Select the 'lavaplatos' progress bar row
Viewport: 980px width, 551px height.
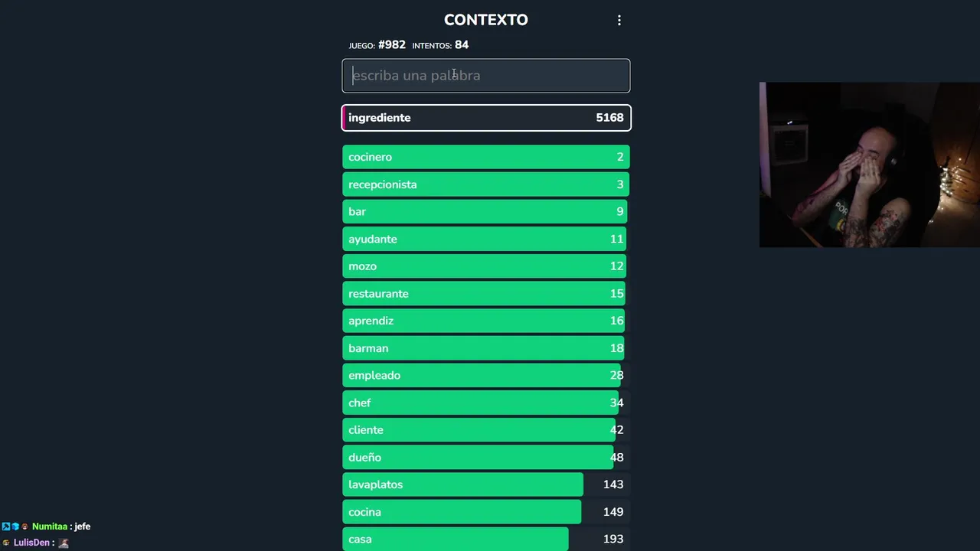pyautogui.click(x=486, y=484)
